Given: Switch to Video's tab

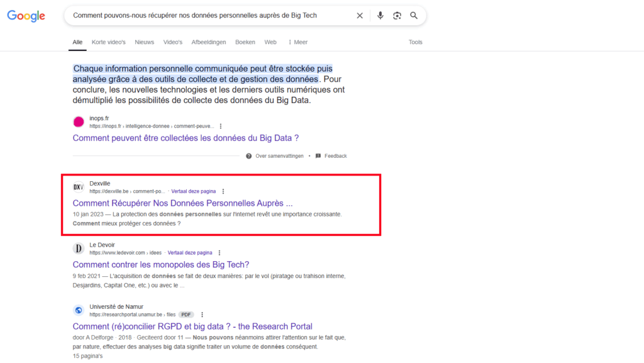Looking at the screenshot, I should [x=172, y=42].
